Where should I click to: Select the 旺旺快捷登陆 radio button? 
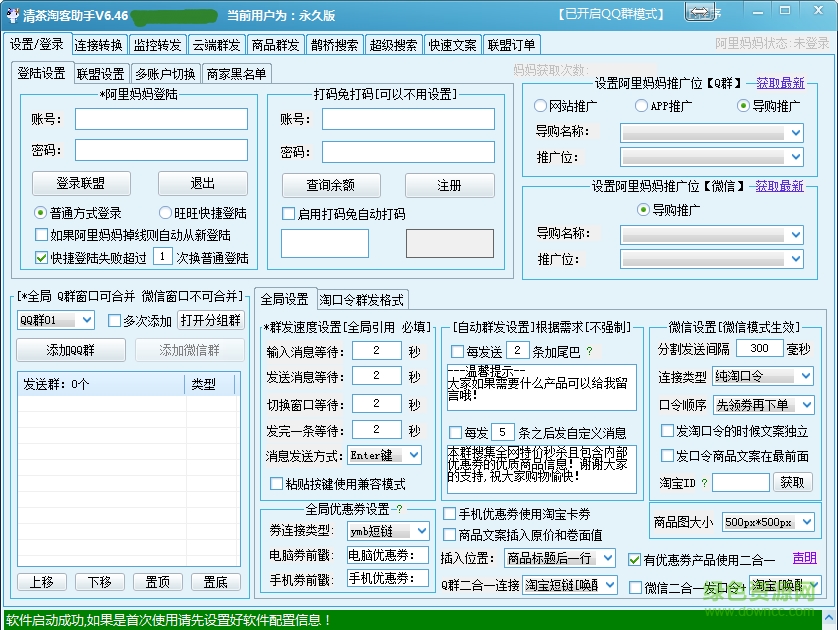click(x=165, y=213)
